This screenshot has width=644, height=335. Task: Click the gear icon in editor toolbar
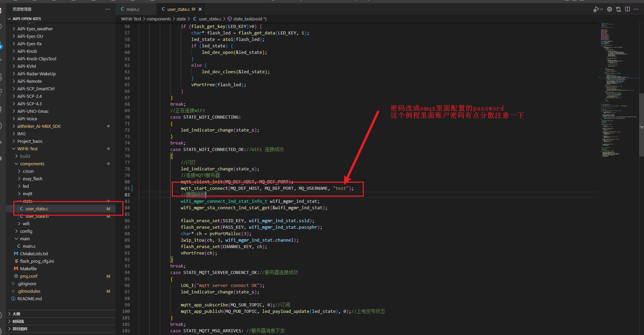610,9
